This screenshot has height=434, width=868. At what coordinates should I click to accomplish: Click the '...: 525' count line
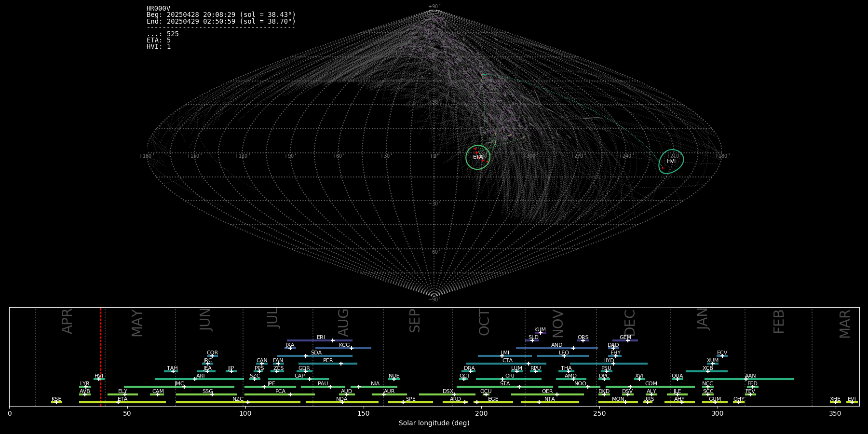pyautogui.click(x=163, y=34)
